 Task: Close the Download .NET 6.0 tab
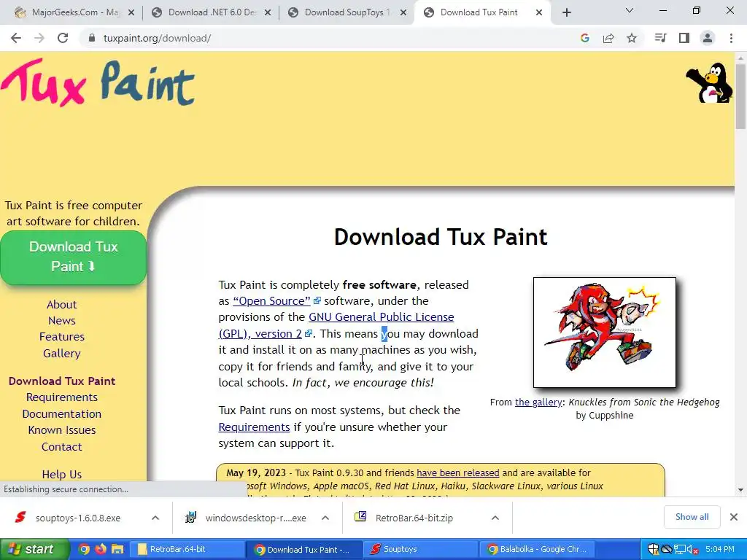(268, 13)
